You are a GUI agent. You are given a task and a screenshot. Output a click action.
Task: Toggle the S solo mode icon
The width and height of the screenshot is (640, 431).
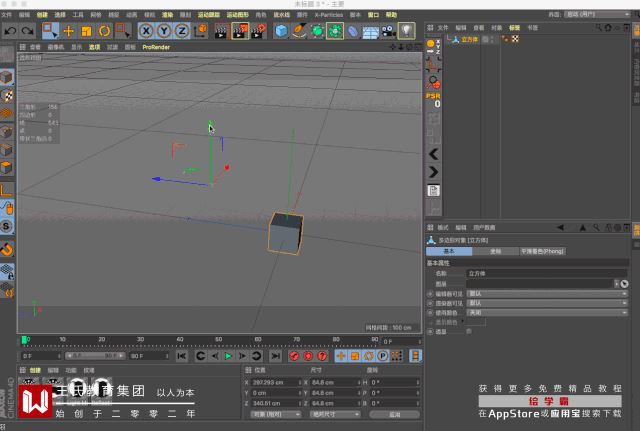tap(7, 226)
